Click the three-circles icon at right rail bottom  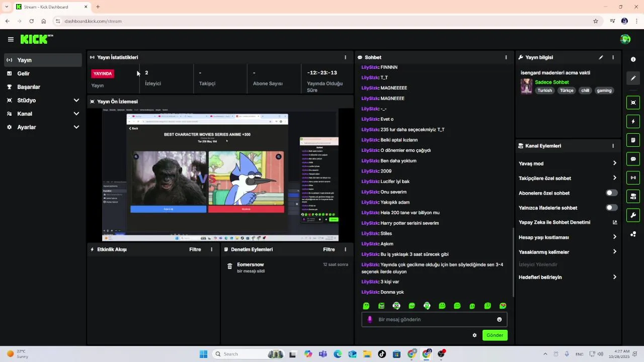(x=633, y=234)
